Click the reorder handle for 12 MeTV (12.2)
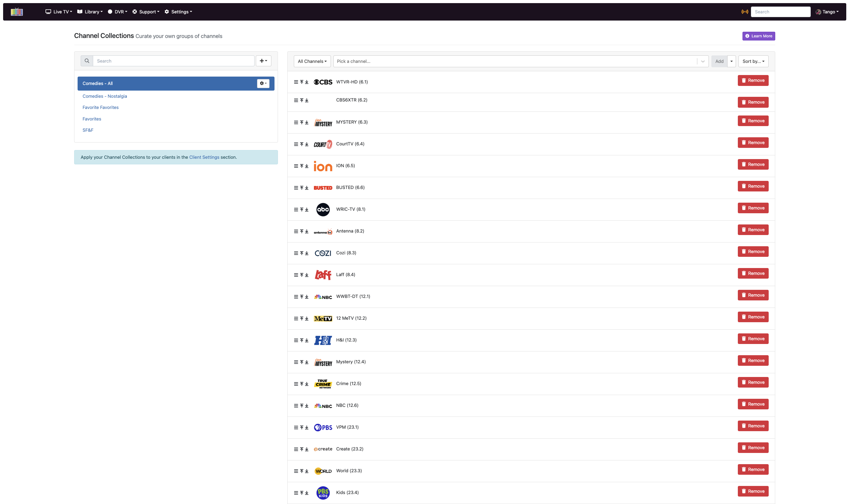 pos(296,318)
